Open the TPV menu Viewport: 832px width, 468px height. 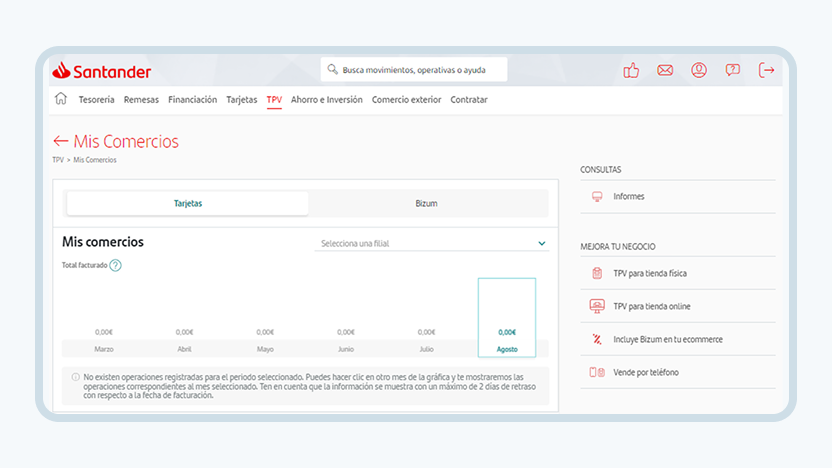(x=274, y=100)
